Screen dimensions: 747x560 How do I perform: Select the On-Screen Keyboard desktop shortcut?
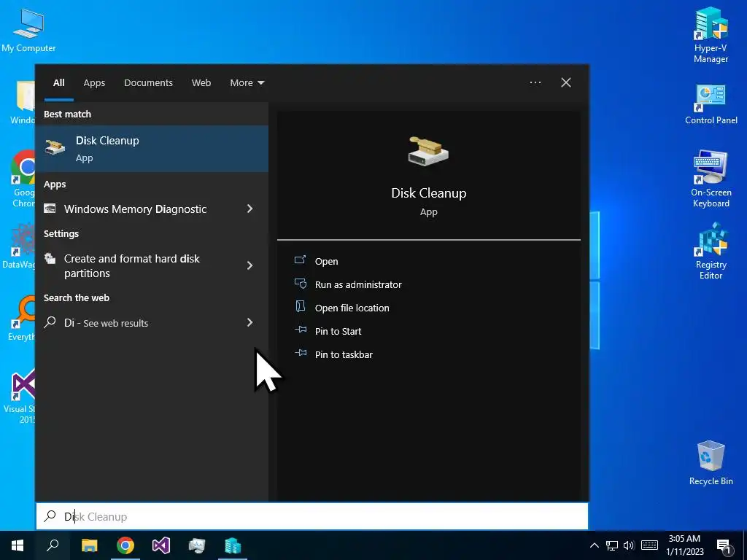711,179
